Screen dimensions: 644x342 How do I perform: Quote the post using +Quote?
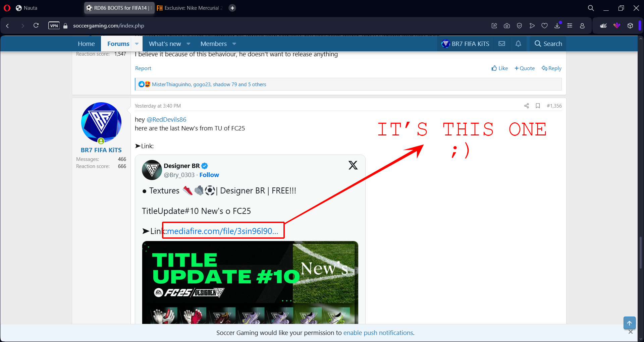click(x=525, y=68)
